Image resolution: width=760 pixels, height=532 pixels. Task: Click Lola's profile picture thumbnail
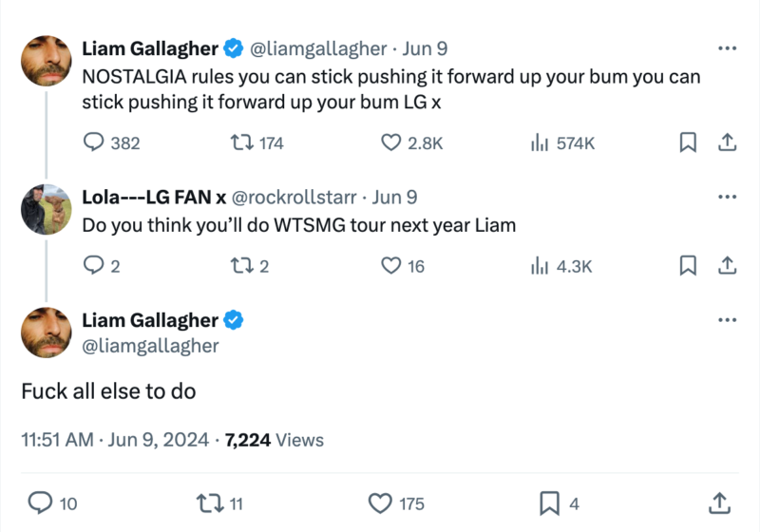44,209
